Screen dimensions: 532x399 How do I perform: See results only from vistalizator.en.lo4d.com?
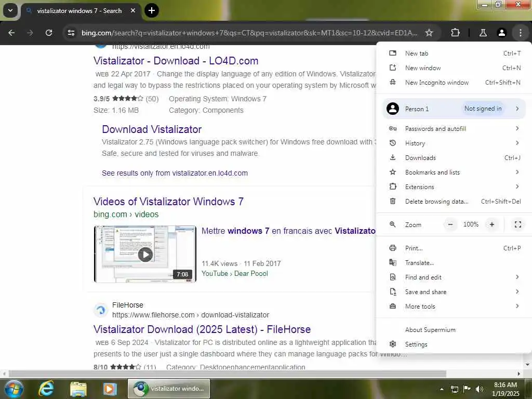175,173
